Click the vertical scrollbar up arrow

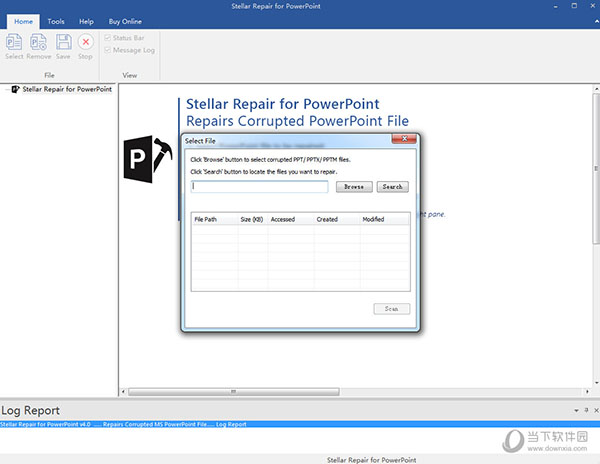[x=596, y=89]
